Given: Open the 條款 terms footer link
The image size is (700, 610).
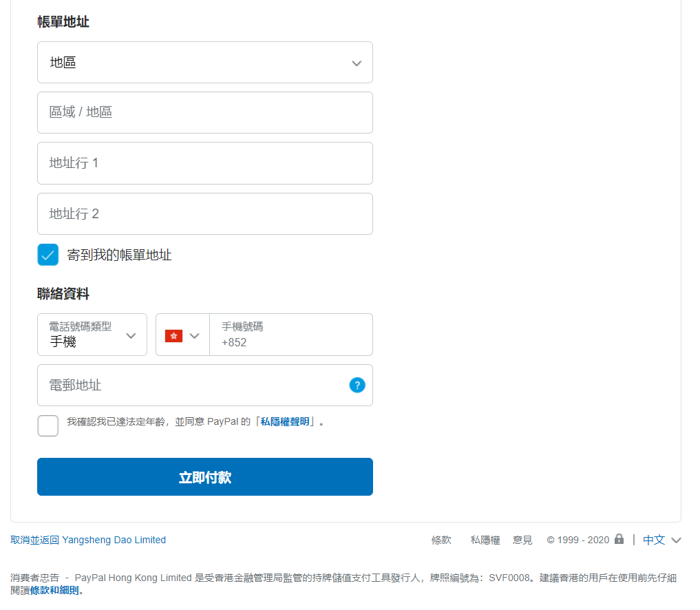Looking at the screenshot, I should tap(441, 540).
